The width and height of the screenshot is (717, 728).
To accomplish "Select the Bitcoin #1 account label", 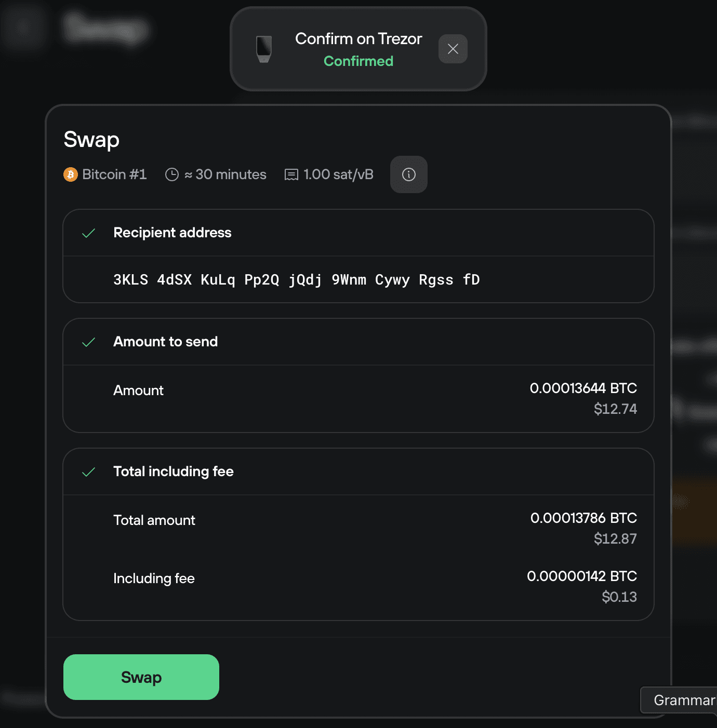I will point(114,174).
